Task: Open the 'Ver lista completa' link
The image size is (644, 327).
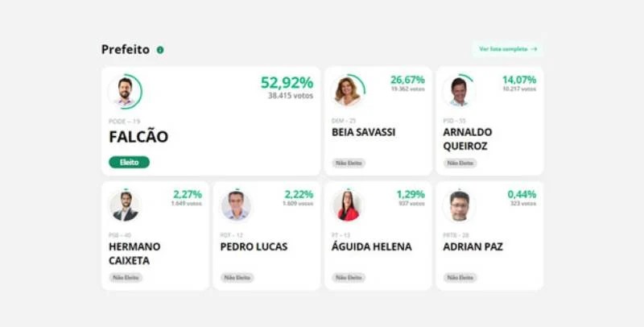Action: (508, 49)
